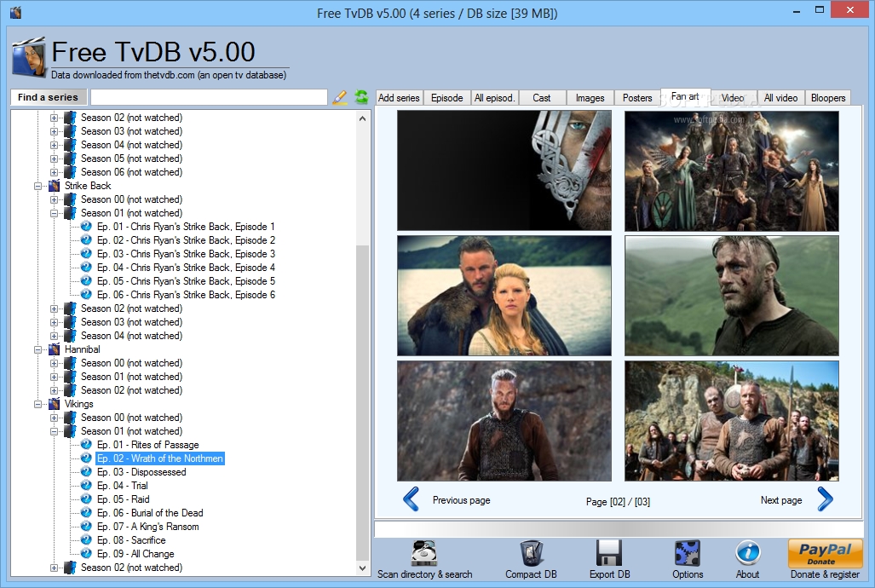The height and width of the screenshot is (588, 875).
Task: Click the green refresh arrows icon
Action: click(361, 97)
